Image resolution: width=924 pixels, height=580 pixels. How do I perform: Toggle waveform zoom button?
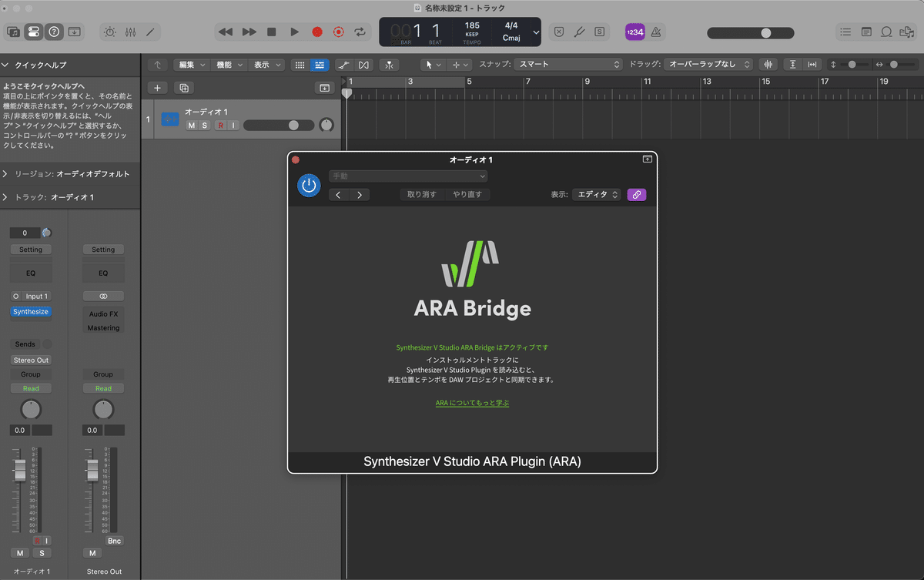[768, 65]
